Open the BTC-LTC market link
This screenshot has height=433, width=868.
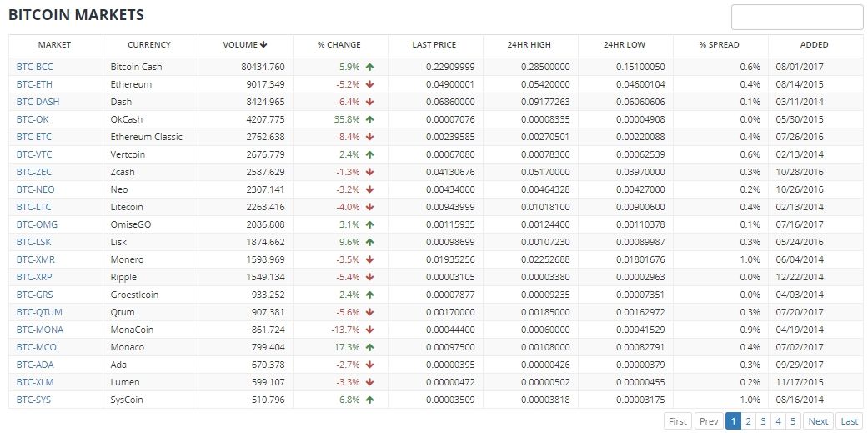tap(33, 207)
